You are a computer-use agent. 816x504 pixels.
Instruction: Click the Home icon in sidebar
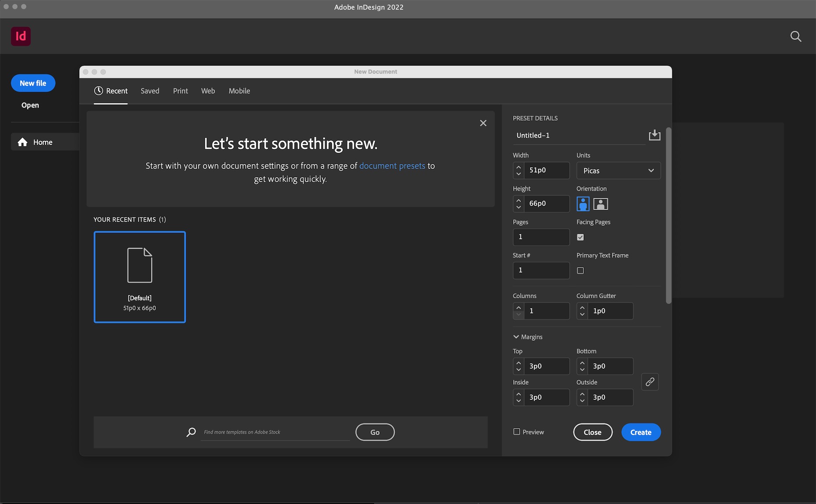coord(23,142)
